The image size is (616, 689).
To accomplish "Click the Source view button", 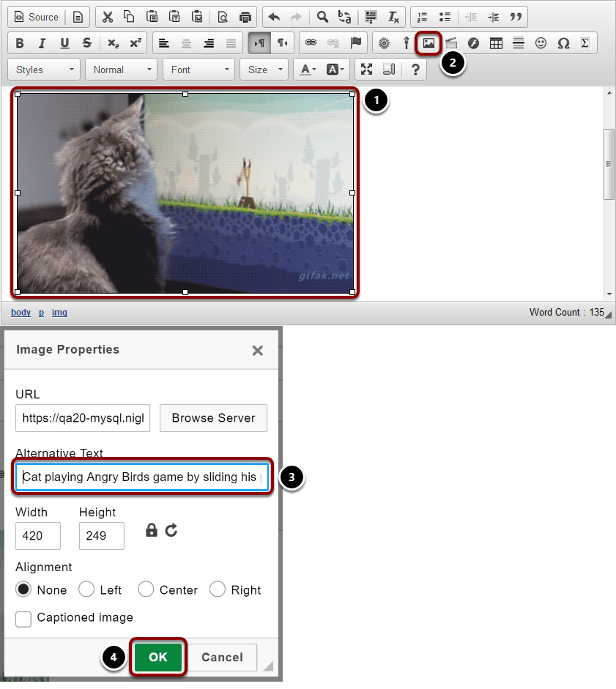I will click(37, 17).
